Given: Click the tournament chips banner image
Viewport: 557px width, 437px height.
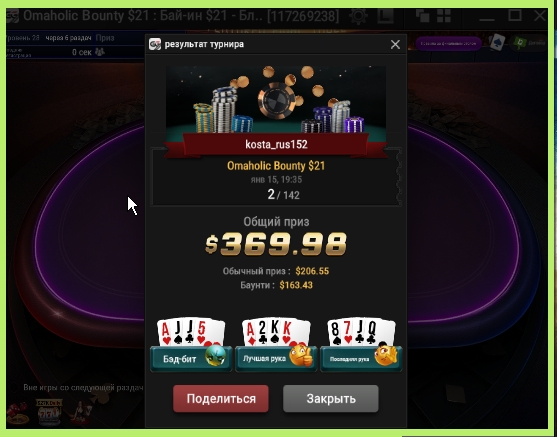Looking at the screenshot, I should (x=276, y=99).
